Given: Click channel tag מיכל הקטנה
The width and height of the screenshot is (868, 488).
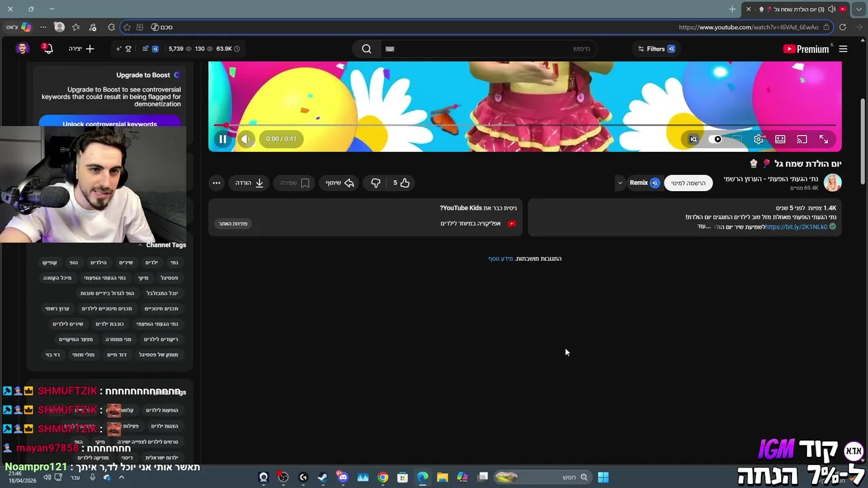Looking at the screenshot, I should point(58,278).
